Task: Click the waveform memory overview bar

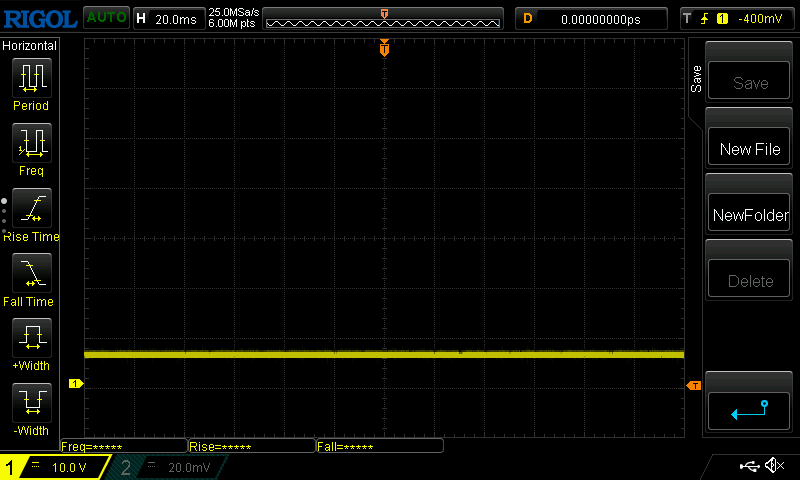Action: (x=383, y=19)
